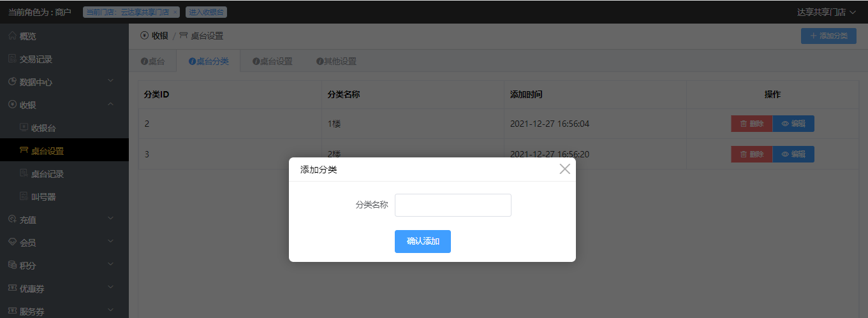Image resolution: width=868 pixels, height=318 pixels.
Task: Open 收银台 in the sidebar
Action: pos(64,127)
